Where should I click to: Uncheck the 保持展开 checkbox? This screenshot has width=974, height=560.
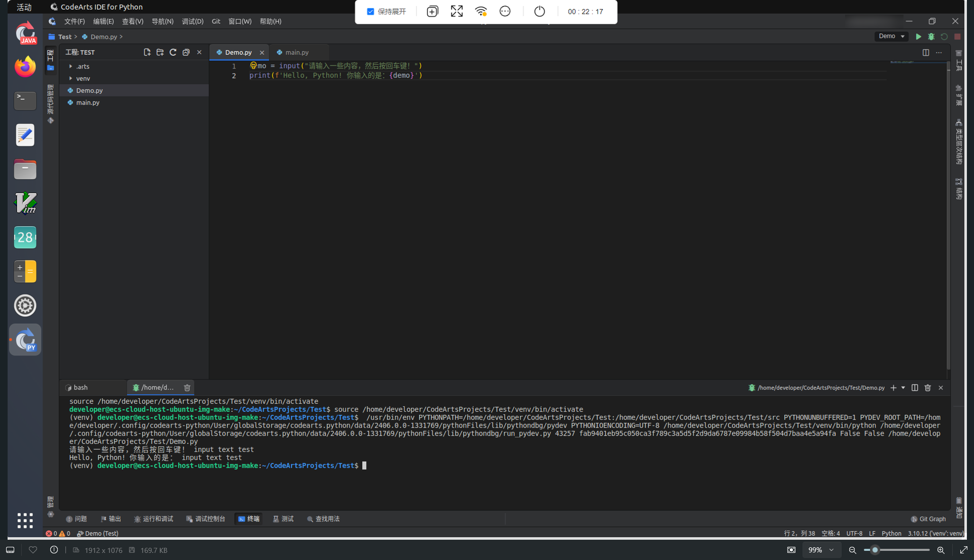tap(370, 12)
